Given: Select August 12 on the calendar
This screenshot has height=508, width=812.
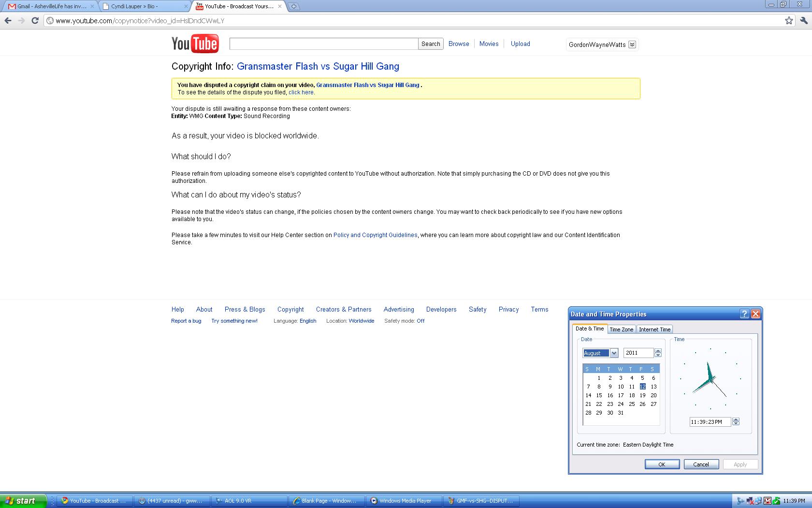Looking at the screenshot, I should click(x=642, y=387).
